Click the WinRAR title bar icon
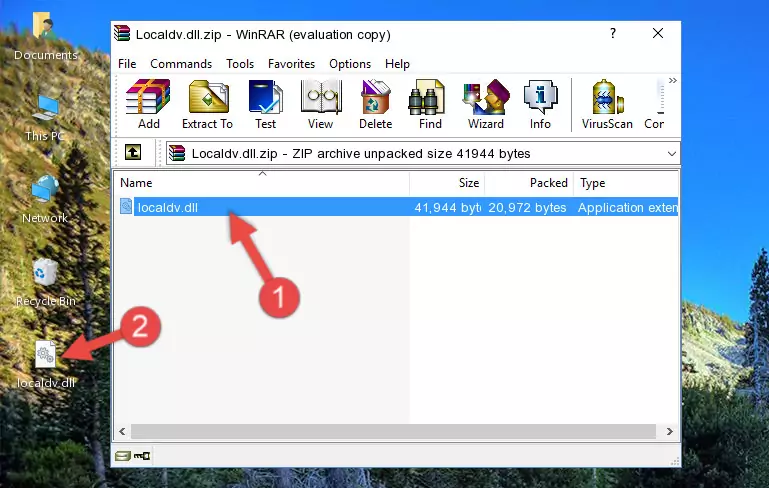769x488 pixels. coord(122,34)
